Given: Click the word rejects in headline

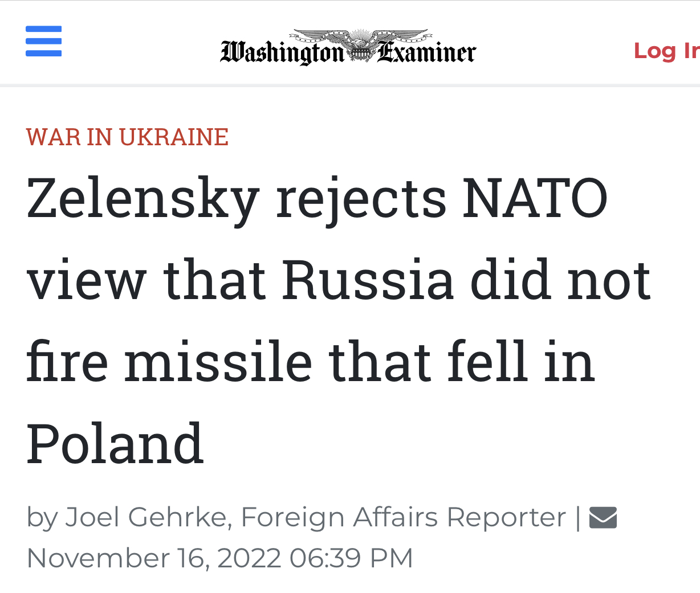Looking at the screenshot, I should pyautogui.click(x=361, y=198).
